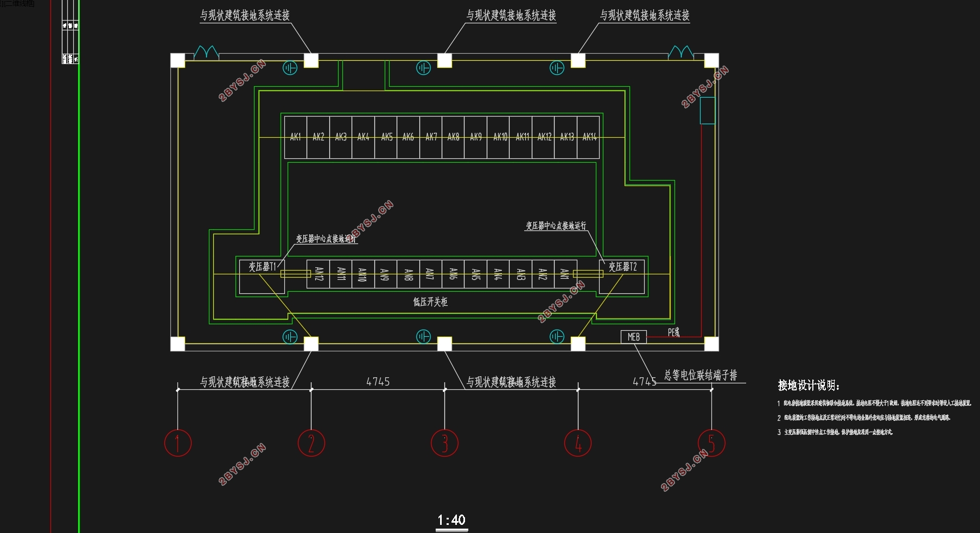980x533 pixels.
Task: Select note 3 under 接地设计说明
Action: click(835, 432)
